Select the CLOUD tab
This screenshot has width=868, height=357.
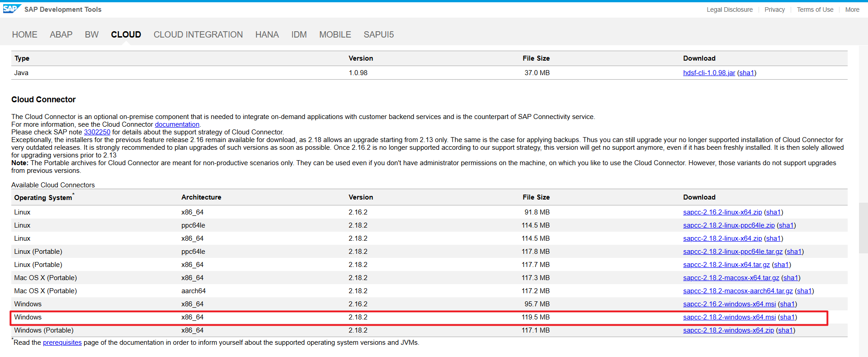126,34
